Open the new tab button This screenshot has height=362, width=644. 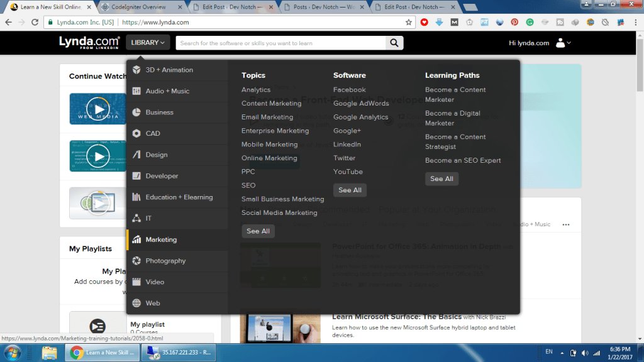pos(470,7)
